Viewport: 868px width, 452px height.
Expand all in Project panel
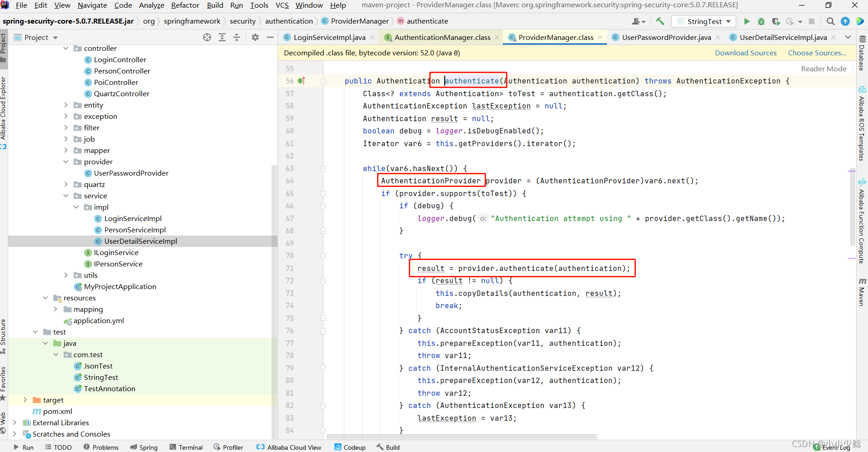pos(222,37)
